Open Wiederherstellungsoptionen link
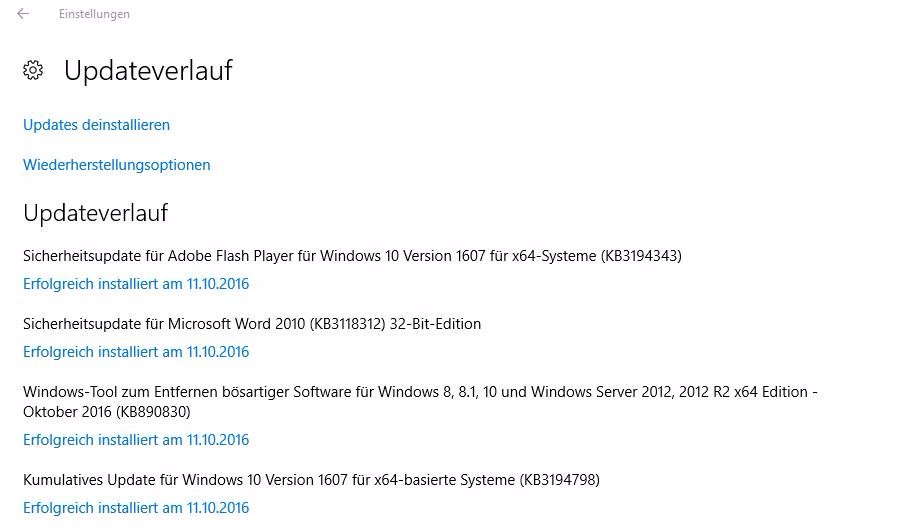 point(117,165)
